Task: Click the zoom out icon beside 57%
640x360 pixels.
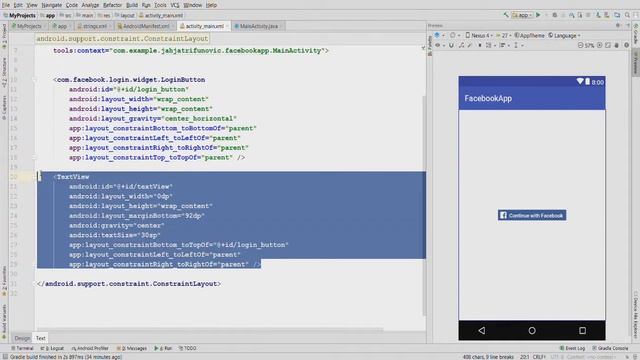Action: point(580,45)
